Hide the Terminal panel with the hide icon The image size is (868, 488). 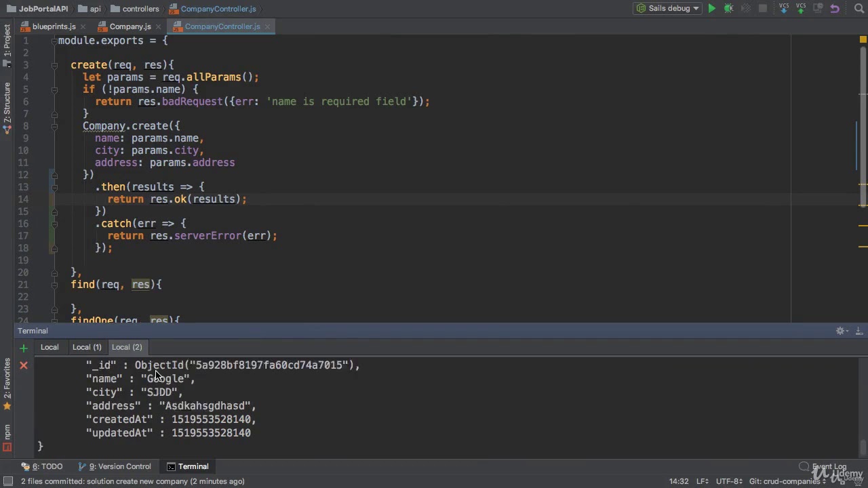click(859, 331)
